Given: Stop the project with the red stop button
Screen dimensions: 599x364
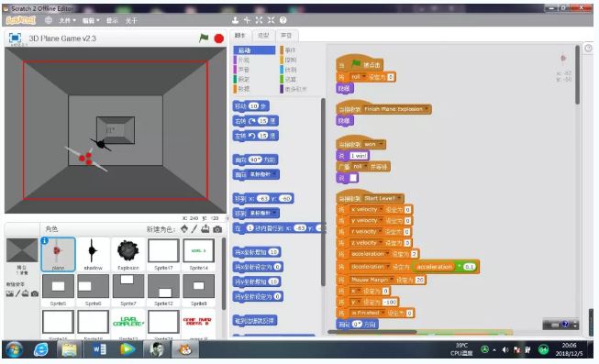Looking at the screenshot, I should click(x=219, y=39).
